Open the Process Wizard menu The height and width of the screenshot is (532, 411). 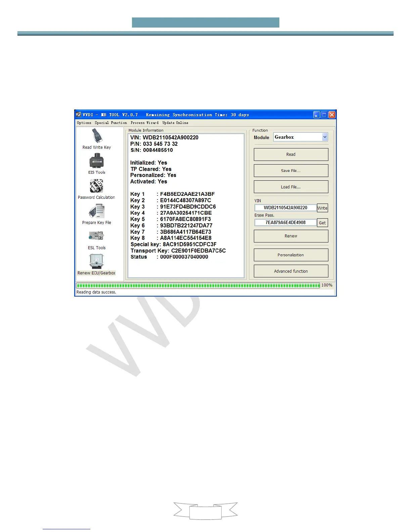tap(145, 123)
